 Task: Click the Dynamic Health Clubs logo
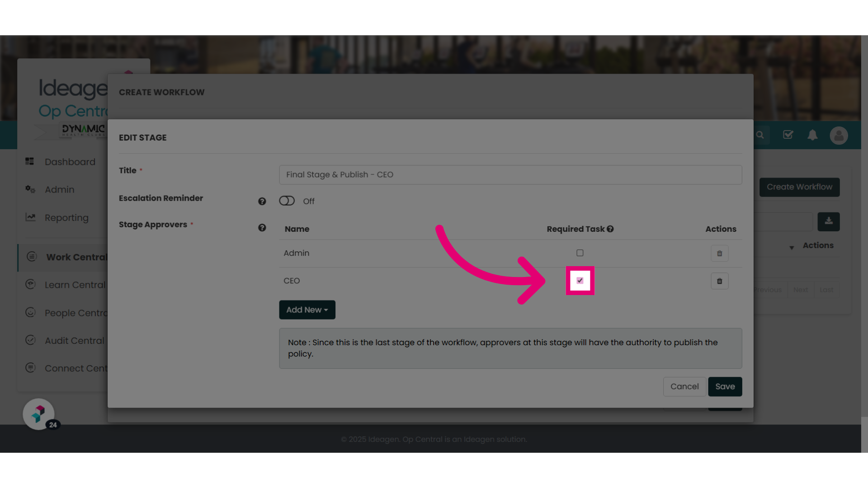[83, 131]
